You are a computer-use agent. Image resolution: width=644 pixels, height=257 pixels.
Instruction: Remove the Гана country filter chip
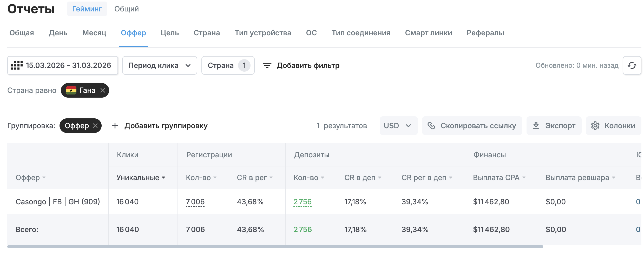103,90
